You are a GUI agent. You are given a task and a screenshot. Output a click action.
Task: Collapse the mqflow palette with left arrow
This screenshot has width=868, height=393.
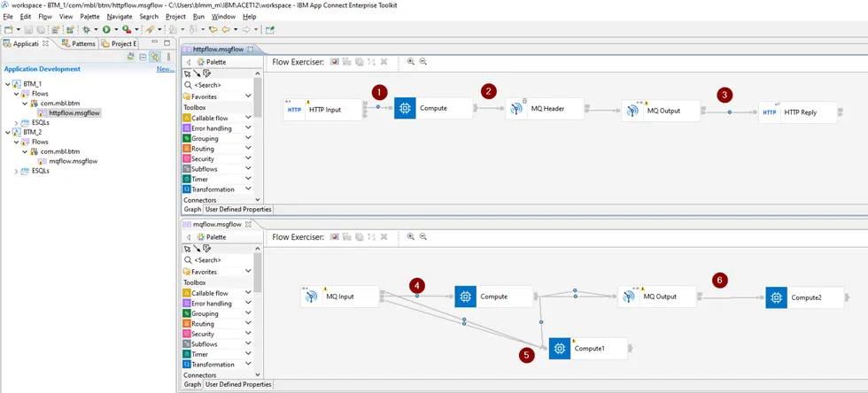click(188, 237)
